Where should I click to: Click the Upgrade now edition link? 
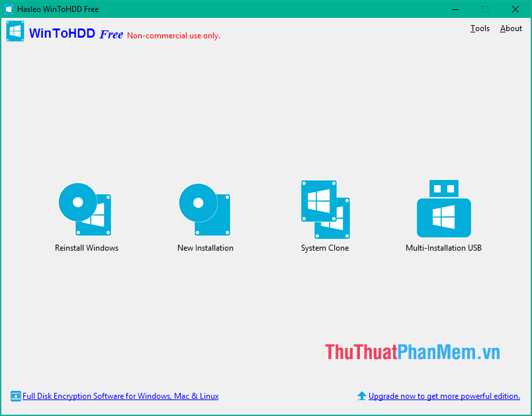(444, 395)
